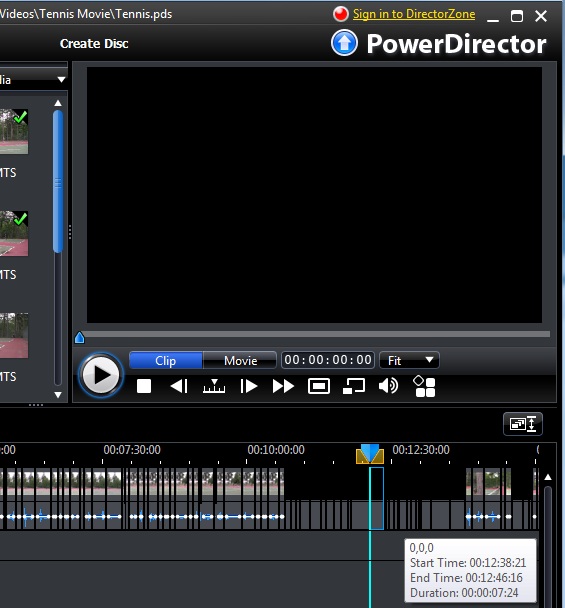Start playback with the round Play button
The height and width of the screenshot is (608, 565).
coord(101,375)
